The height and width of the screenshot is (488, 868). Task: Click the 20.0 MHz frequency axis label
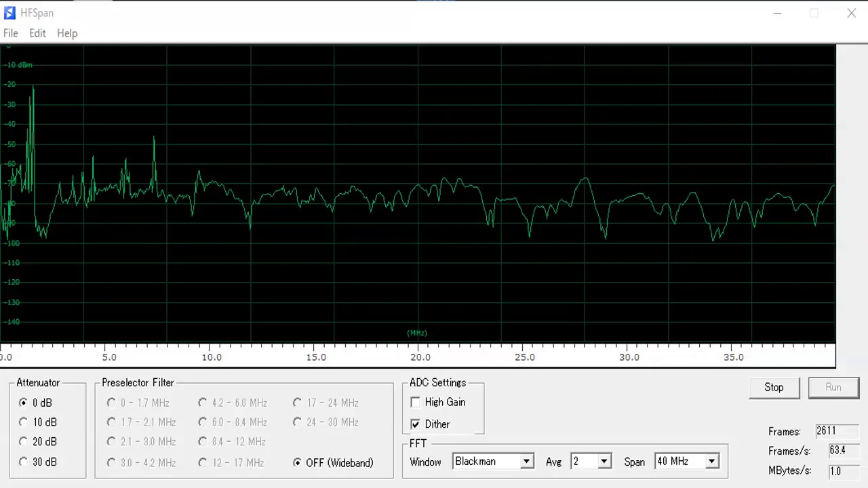pyautogui.click(x=420, y=357)
